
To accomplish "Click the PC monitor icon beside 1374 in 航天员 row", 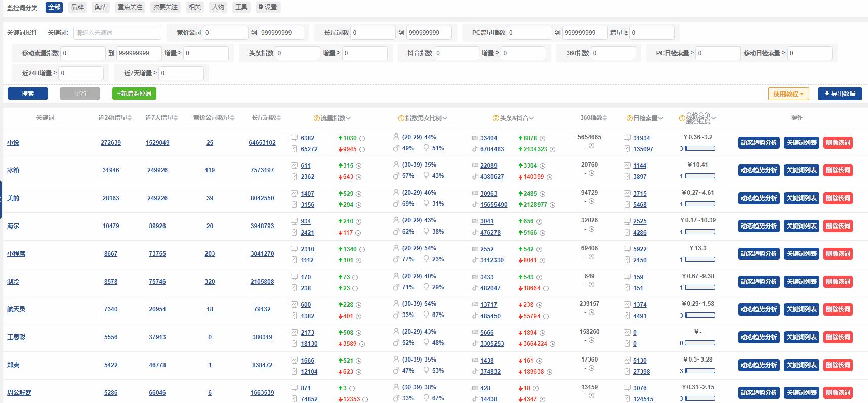I will 627,304.
